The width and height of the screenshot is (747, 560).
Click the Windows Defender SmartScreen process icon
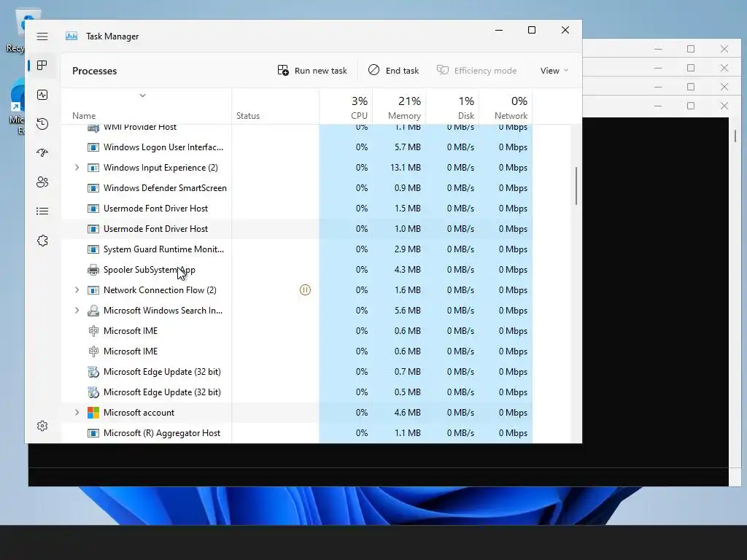(x=93, y=188)
